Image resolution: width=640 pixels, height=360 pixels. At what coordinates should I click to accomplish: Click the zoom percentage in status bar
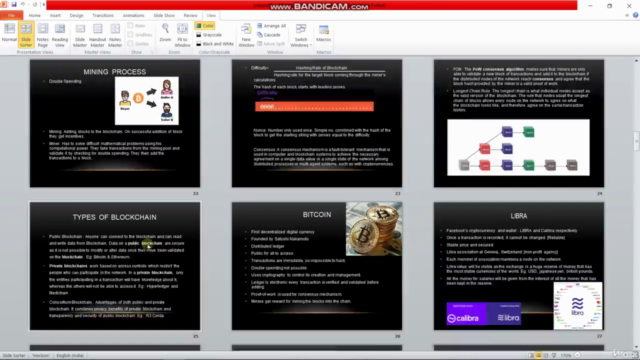coord(566,356)
